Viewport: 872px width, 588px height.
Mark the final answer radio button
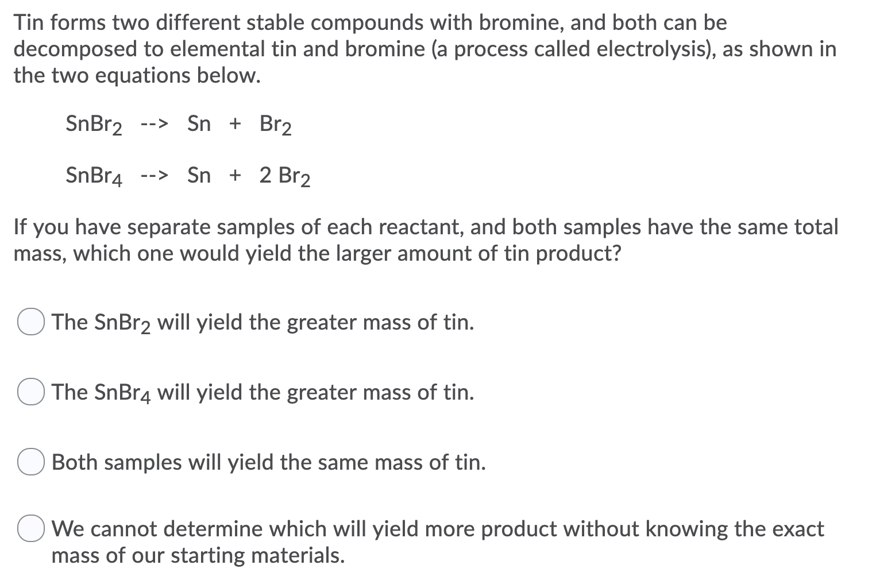(x=30, y=529)
